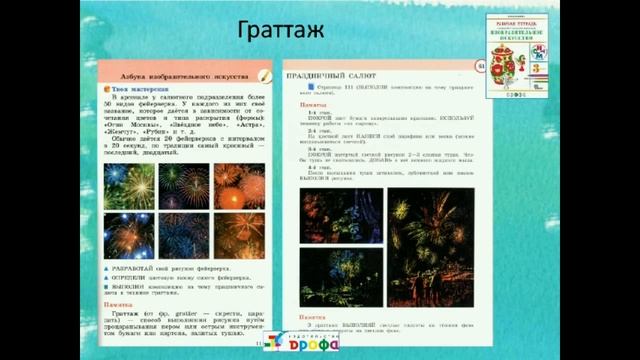The width and height of the screenshot is (640, 360).
Task: Click the slide title "Граттаж"
Action: tap(281, 31)
